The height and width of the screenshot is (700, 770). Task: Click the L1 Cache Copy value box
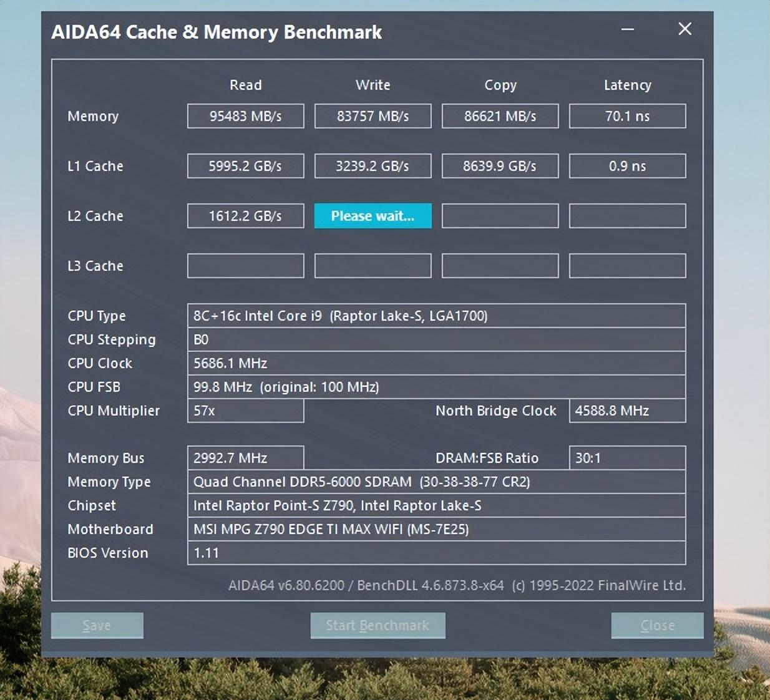coord(500,166)
